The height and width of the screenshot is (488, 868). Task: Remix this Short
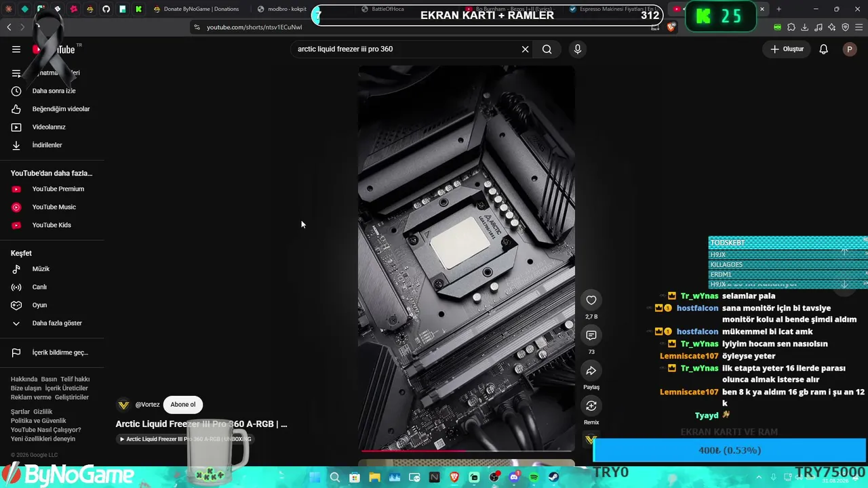(591, 406)
